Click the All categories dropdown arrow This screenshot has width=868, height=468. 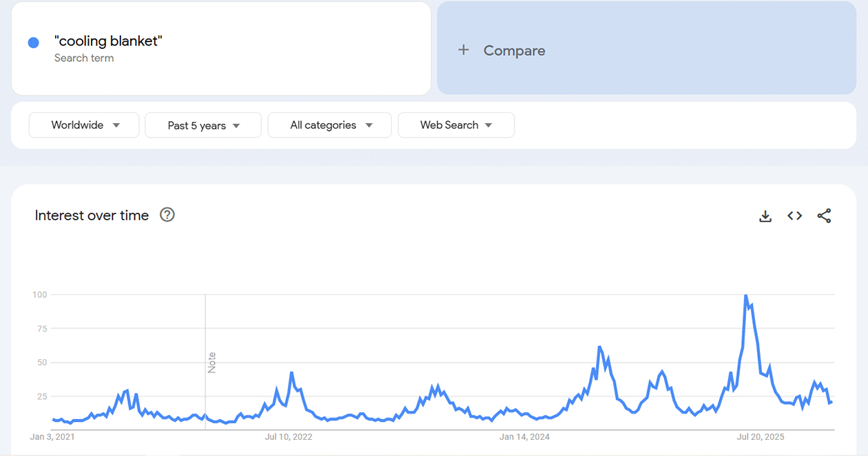[370, 125]
